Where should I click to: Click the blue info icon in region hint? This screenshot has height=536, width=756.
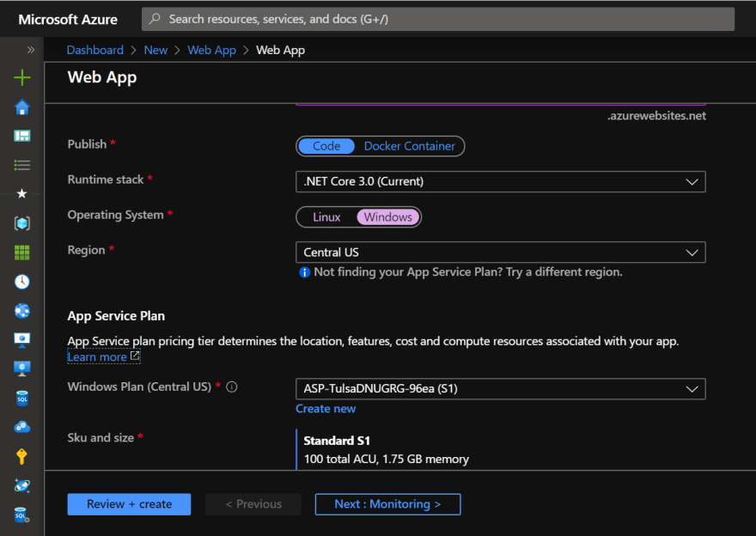(304, 272)
